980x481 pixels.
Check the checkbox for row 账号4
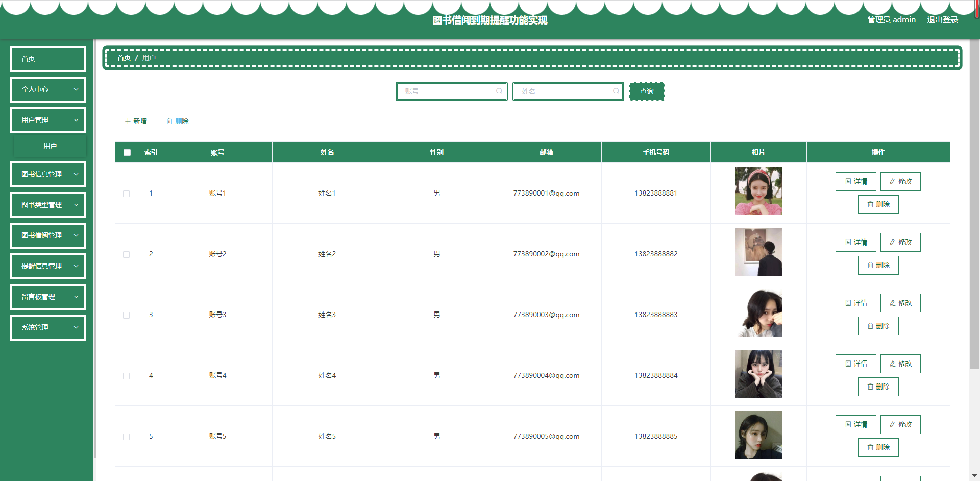tap(127, 376)
